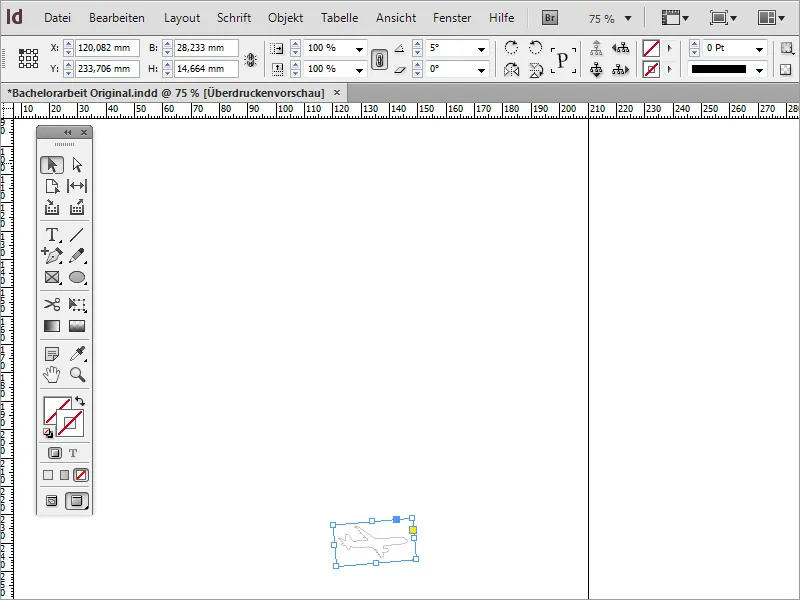
Task: Click stroke color swatch in control bar
Action: click(651, 69)
